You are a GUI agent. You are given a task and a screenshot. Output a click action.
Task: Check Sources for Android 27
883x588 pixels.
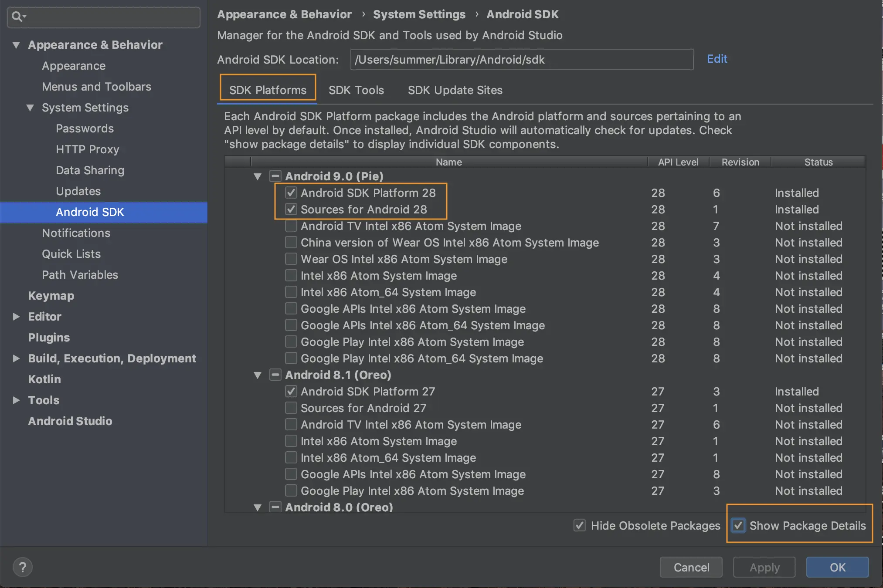pyautogui.click(x=291, y=408)
